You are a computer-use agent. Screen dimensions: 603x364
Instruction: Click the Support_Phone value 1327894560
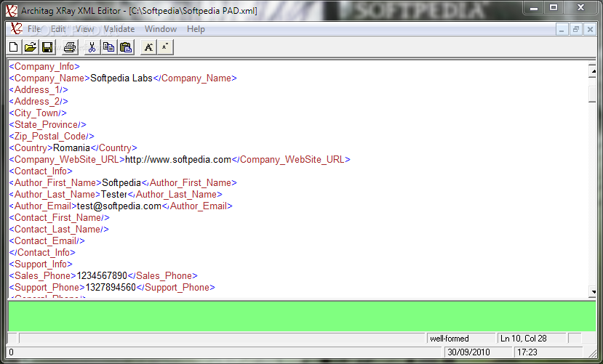(x=111, y=287)
